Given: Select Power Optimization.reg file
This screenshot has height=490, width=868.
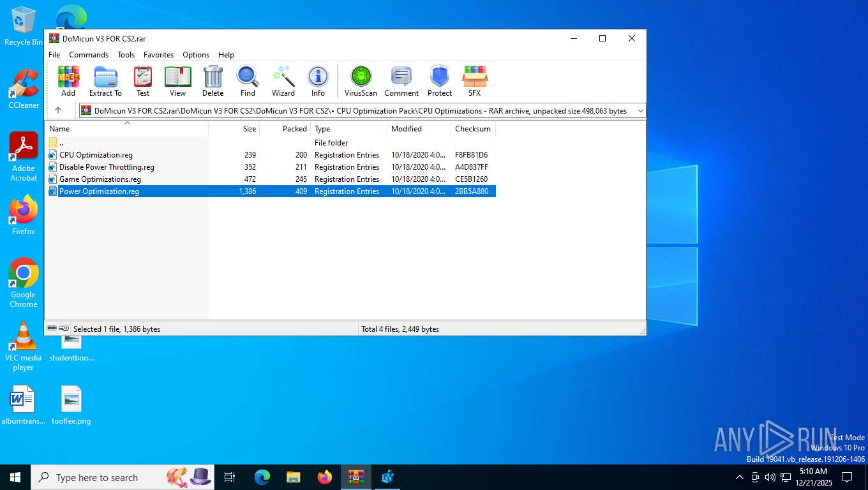Looking at the screenshot, I should 271,191.
